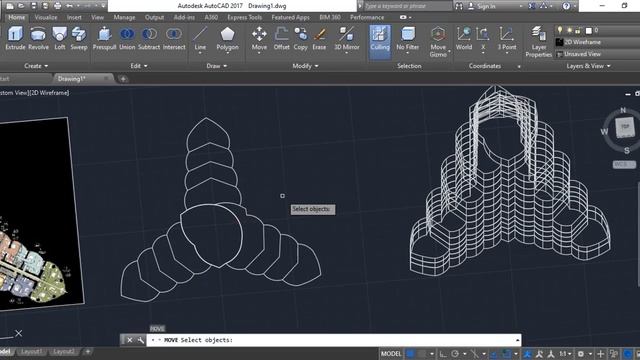Set UCS to World
This screenshot has height=360, width=640.
[464, 38]
